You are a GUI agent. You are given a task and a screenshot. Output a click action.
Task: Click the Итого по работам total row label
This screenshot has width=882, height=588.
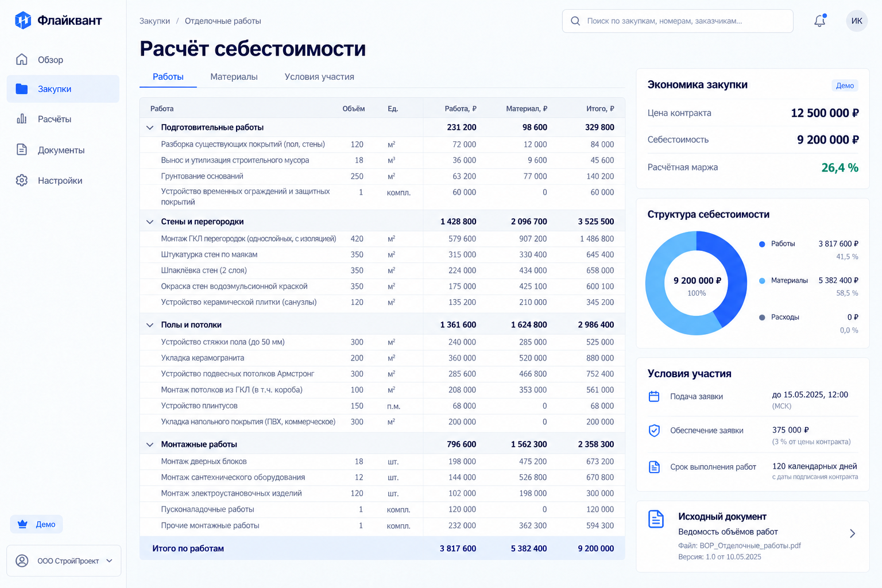(x=188, y=548)
